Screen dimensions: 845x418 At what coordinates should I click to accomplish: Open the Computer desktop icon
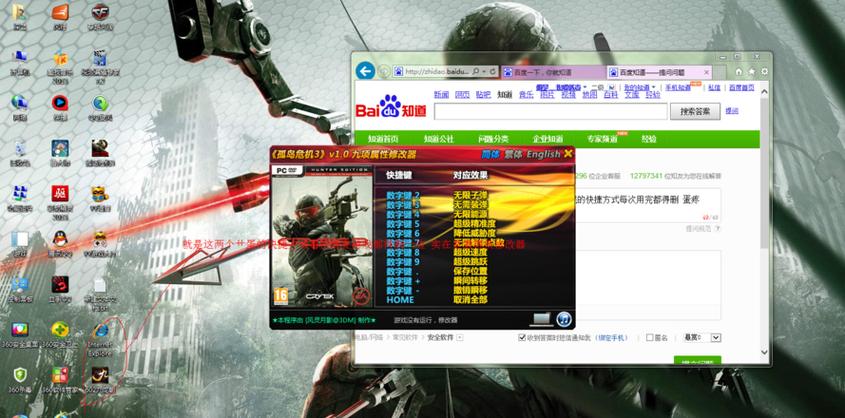pos(19,57)
